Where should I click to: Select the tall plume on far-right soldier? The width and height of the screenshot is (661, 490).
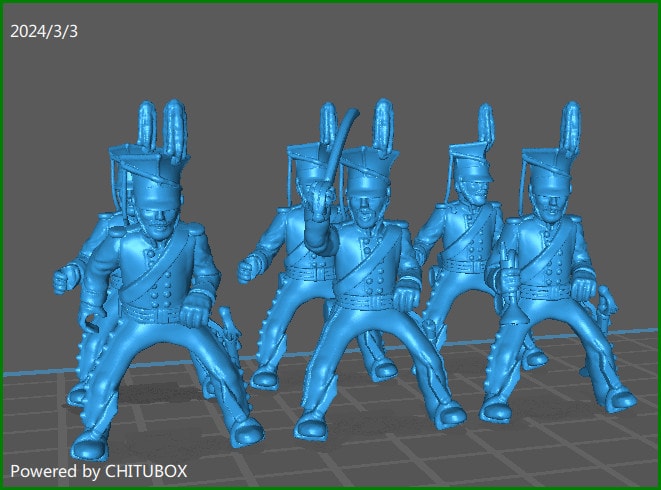572,126
